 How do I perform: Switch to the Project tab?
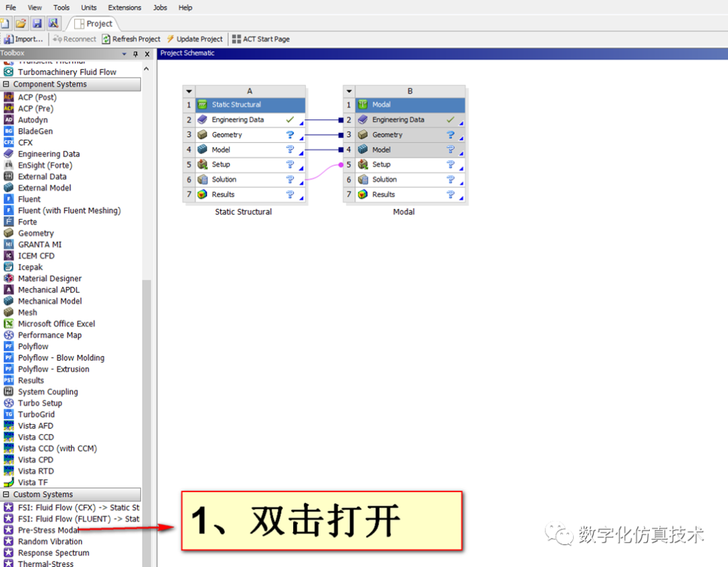[x=93, y=24]
